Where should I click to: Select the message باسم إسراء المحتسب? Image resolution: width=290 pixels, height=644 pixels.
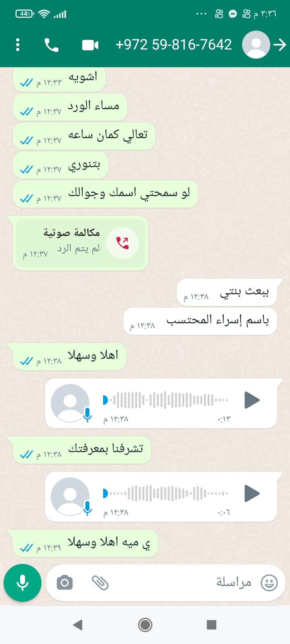pos(200,321)
